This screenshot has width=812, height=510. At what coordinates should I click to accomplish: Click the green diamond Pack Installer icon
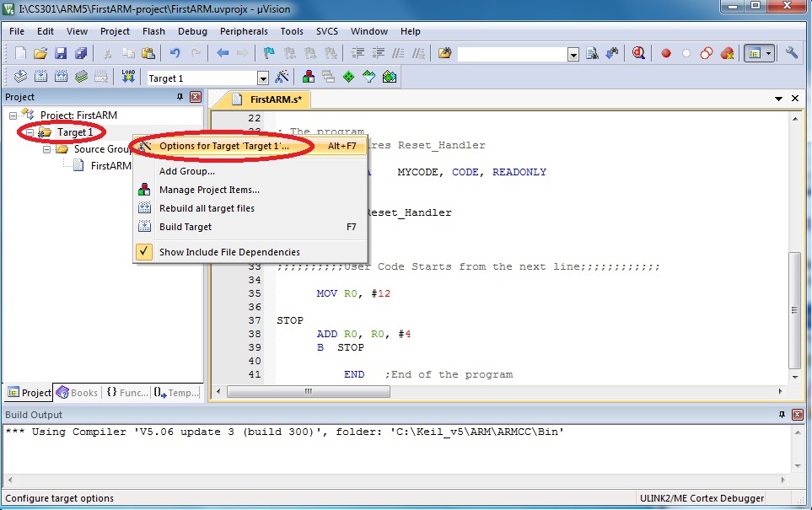point(348,78)
